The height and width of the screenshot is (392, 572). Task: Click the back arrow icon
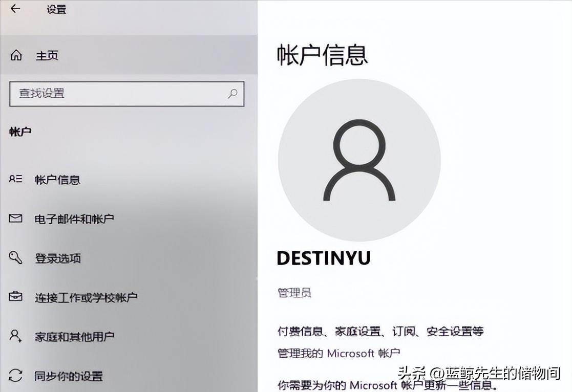(x=15, y=9)
